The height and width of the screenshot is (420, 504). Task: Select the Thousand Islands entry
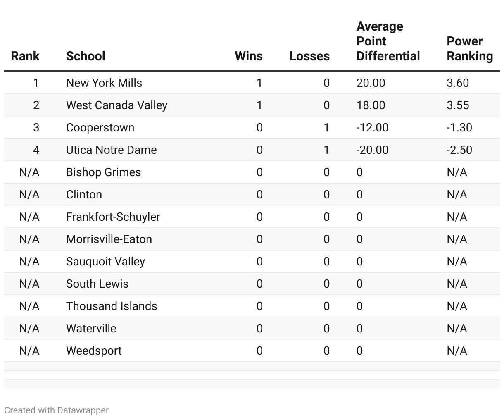112,306
